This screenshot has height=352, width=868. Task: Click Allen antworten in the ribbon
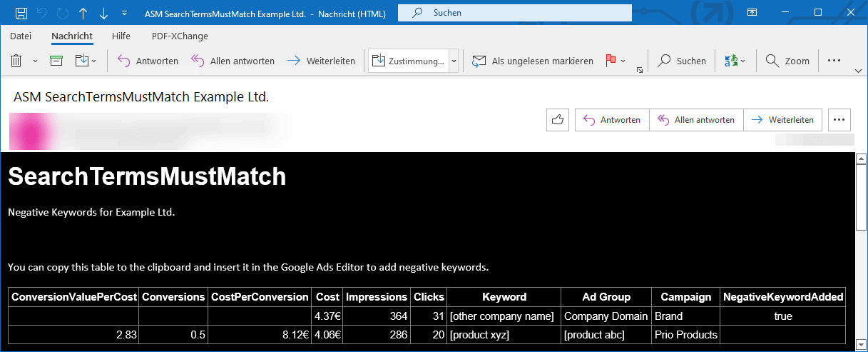[x=233, y=61]
